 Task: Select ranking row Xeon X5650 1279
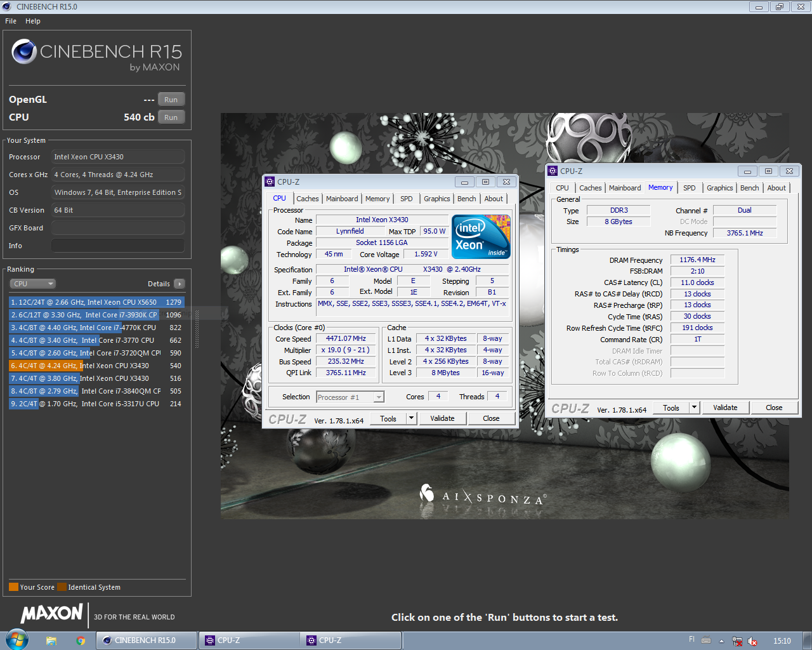(x=96, y=302)
